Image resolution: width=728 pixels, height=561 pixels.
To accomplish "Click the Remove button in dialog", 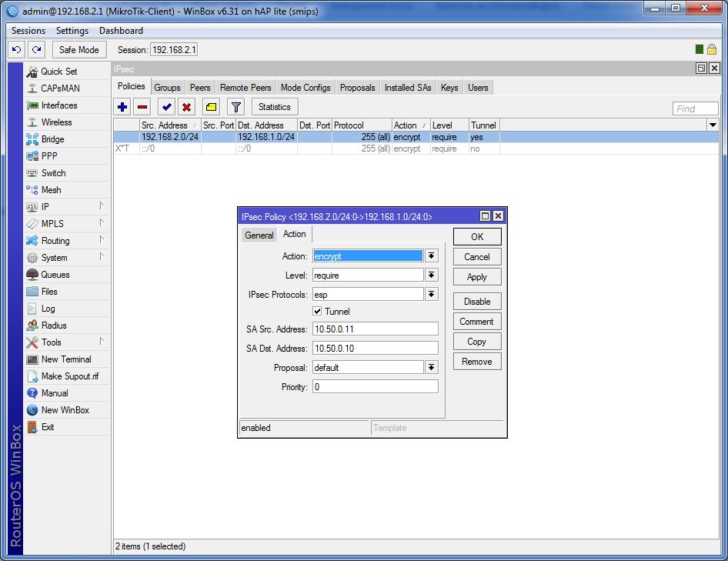I will pyautogui.click(x=477, y=362).
